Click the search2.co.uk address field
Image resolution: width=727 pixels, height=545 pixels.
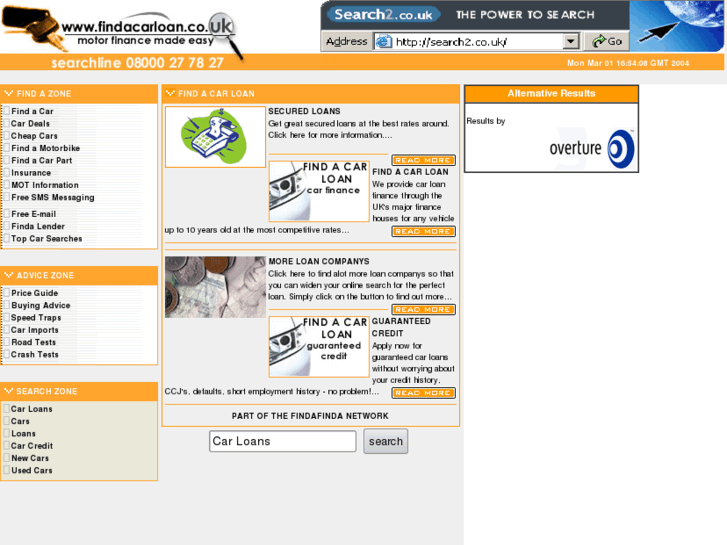(477, 42)
